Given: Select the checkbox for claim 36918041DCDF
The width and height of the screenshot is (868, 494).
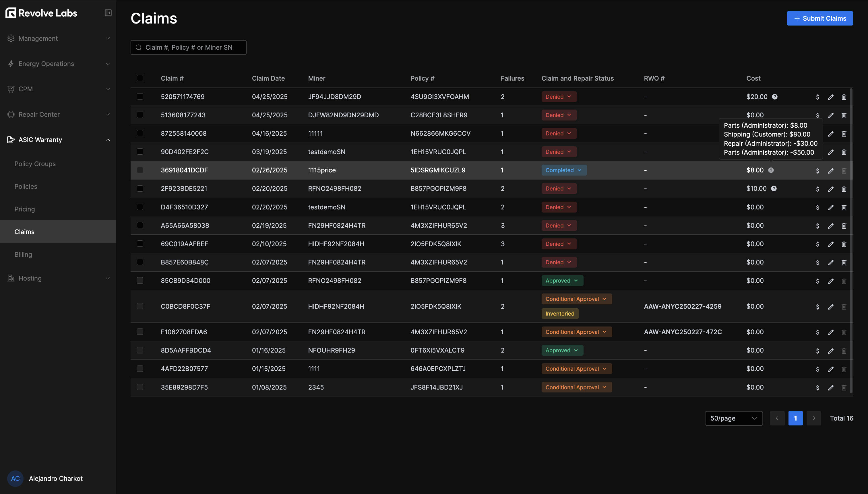Looking at the screenshot, I should click(140, 170).
